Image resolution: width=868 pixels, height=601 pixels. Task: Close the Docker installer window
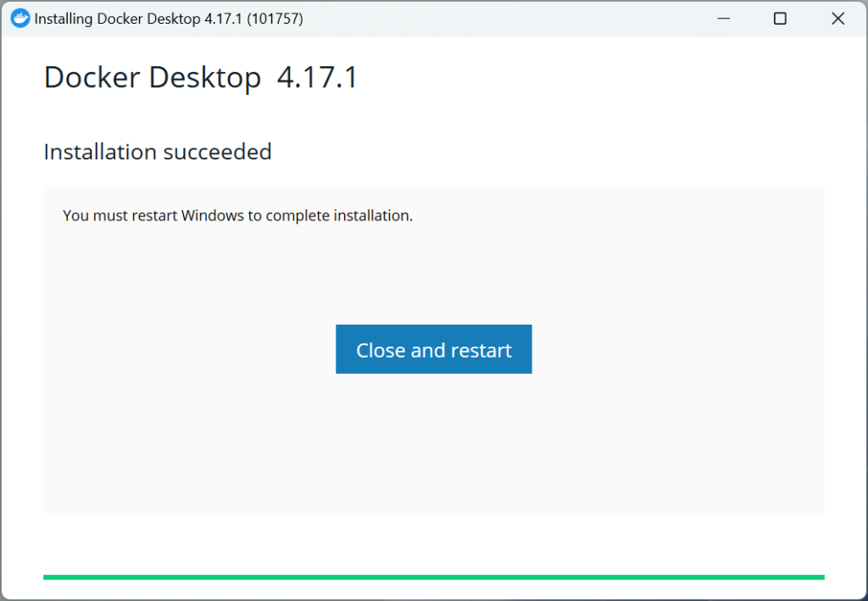click(837, 19)
